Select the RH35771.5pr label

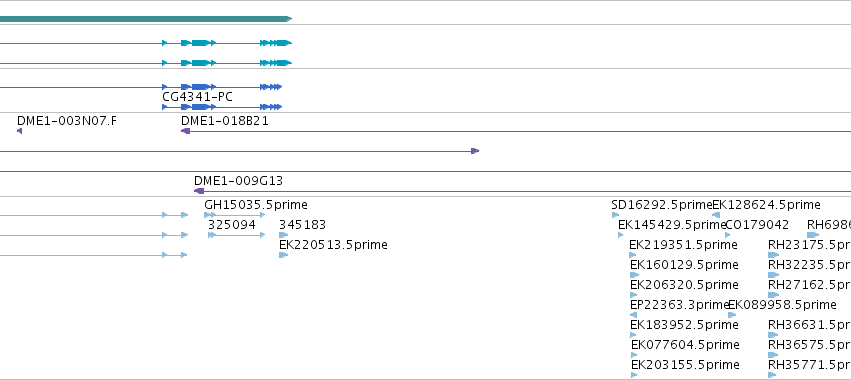click(809, 364)
